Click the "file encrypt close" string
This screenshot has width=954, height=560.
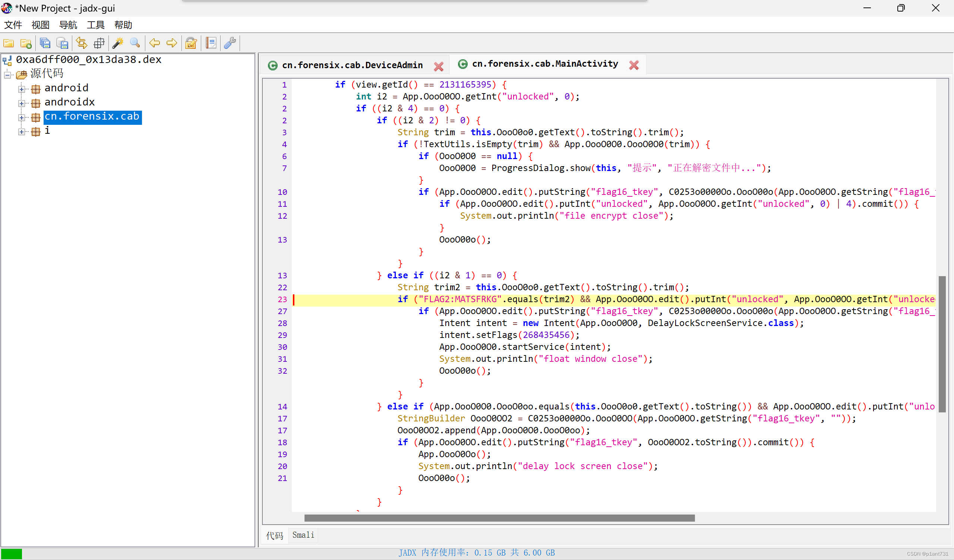tap(614, 216)
